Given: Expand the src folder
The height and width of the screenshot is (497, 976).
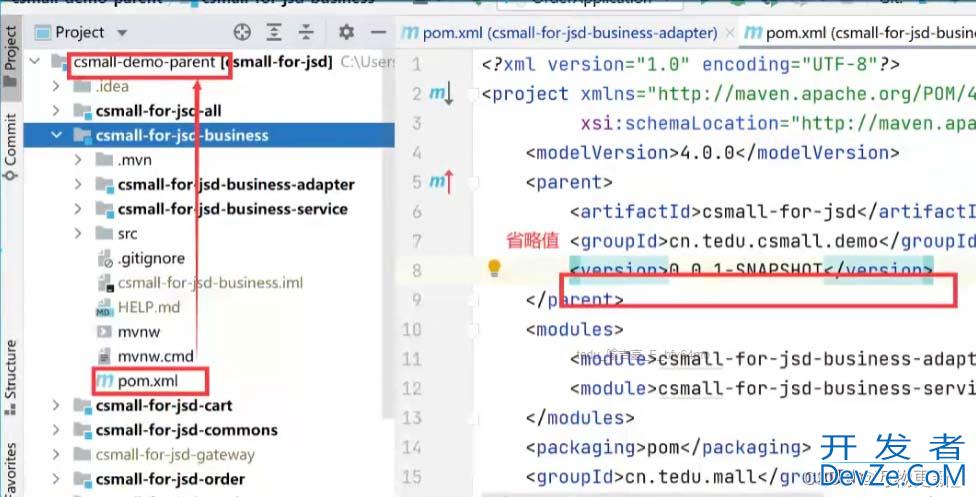Looking at the screenshot, I should click(78, 234).
